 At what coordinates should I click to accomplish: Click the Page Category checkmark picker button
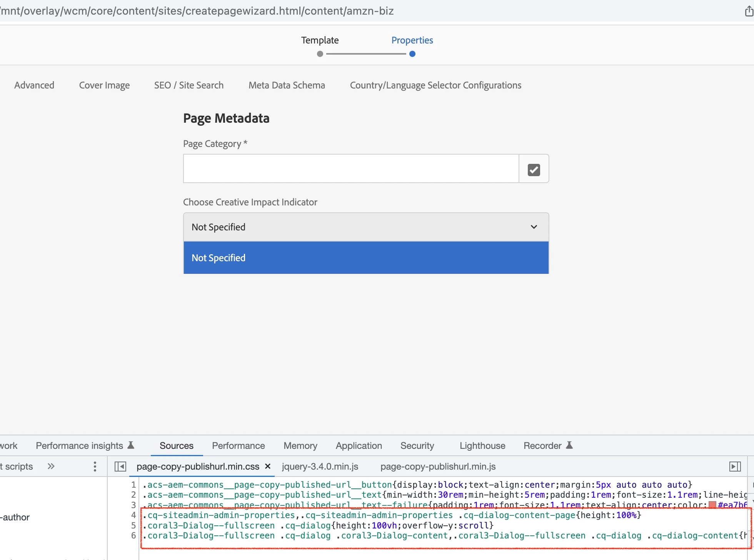pos(534,169)
